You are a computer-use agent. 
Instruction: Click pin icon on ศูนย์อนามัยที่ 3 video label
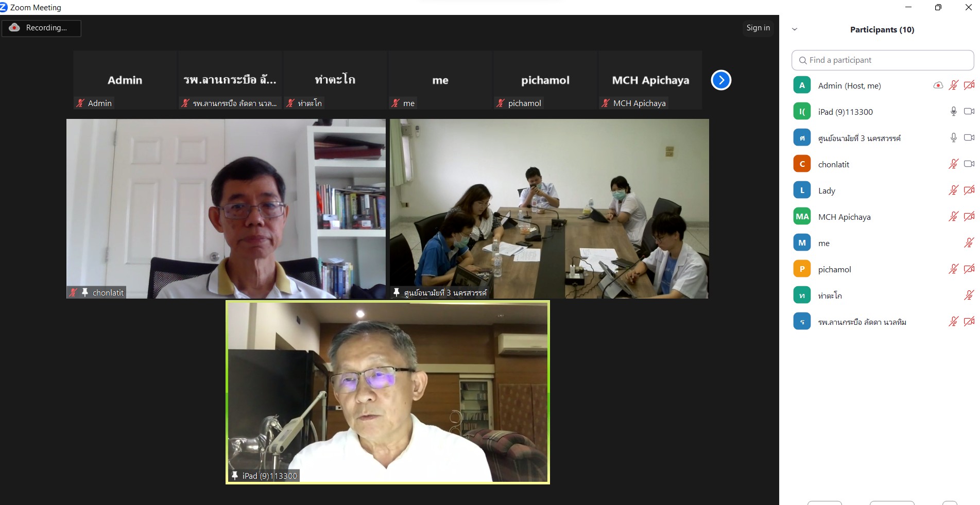tap(396, 292)
